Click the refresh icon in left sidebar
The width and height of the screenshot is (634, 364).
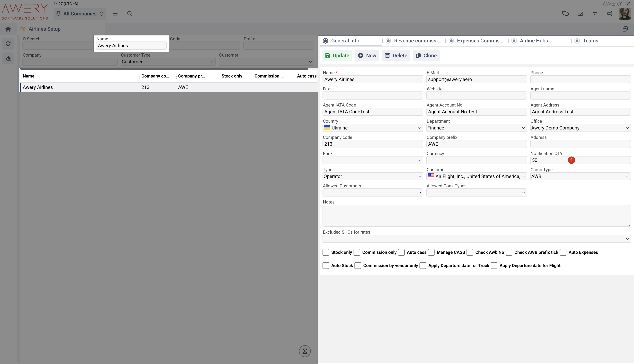pyautogui.click(x=8, y=44)
